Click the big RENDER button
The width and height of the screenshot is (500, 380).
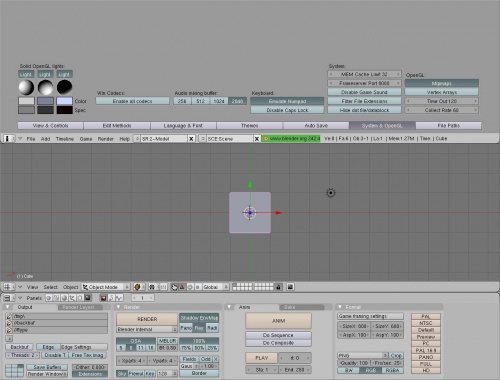click(x=147, y=319)
